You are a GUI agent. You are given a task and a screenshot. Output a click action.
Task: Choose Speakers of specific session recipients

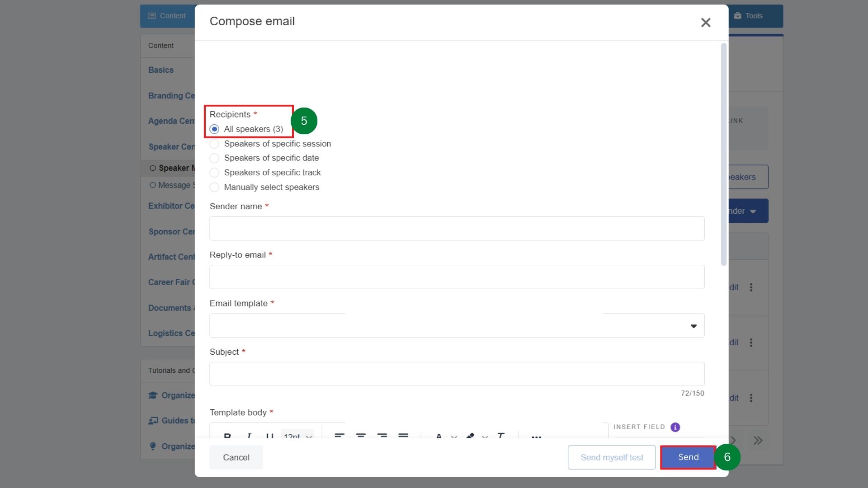click(215, 144)
